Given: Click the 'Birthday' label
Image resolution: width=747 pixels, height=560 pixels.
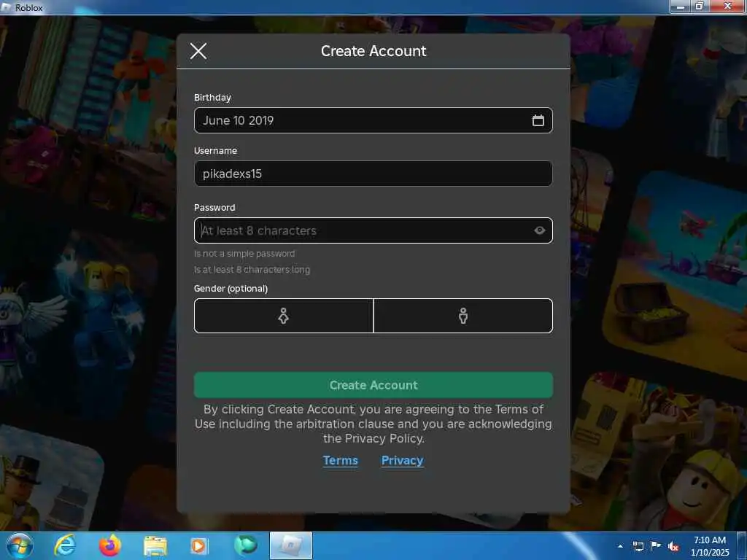Looking at the screenshot, I should [x=212, y=97].
